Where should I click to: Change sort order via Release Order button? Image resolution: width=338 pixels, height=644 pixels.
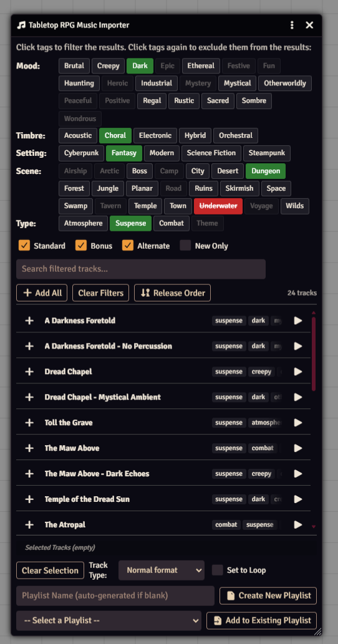coord(173,293)
